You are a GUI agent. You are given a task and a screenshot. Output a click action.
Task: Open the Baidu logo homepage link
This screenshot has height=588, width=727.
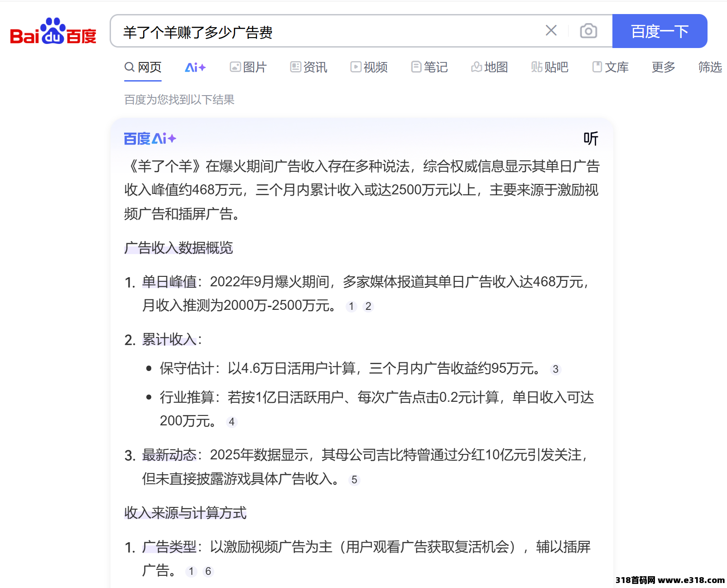pos(53,31)
